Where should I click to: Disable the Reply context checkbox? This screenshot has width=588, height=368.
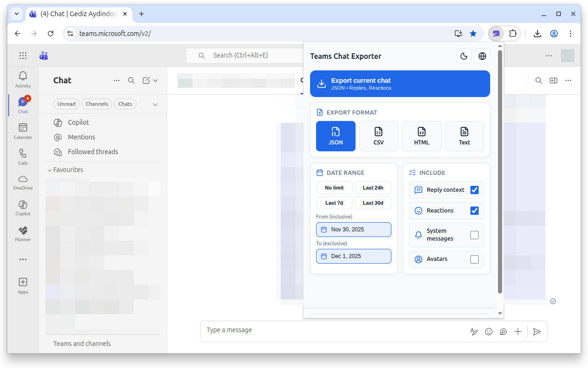click(475, 190)
